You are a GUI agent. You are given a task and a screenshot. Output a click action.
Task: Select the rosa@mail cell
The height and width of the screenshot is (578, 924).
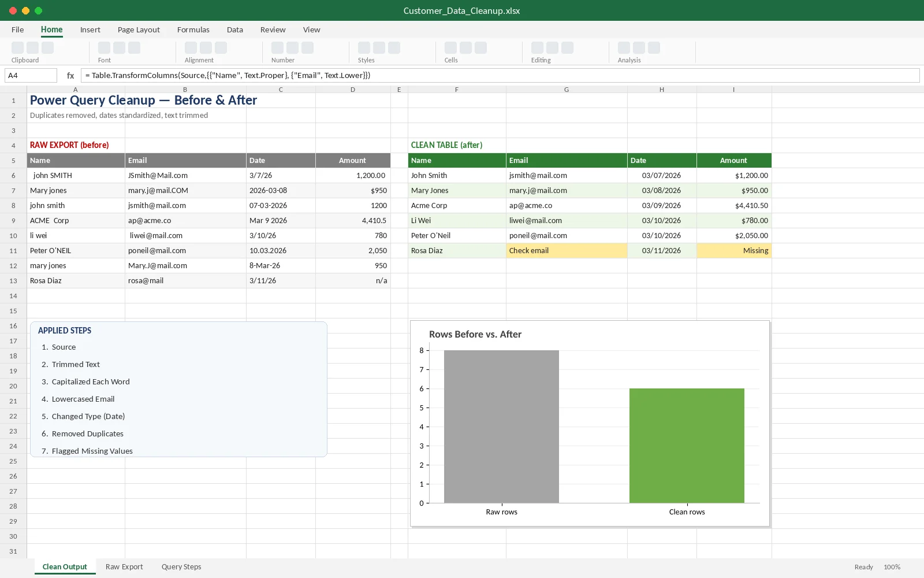click(185, 280)
